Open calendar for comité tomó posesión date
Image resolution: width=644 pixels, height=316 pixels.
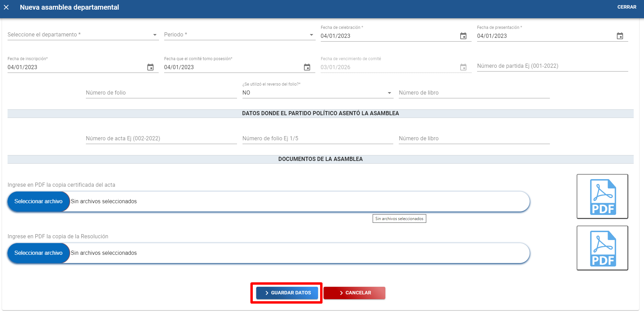pyautogui.click(x=307, y=67)
